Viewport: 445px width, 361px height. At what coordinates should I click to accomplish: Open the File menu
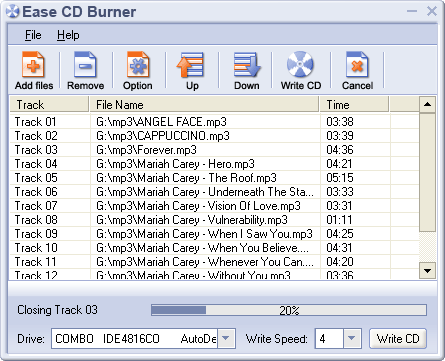point(33,35)
